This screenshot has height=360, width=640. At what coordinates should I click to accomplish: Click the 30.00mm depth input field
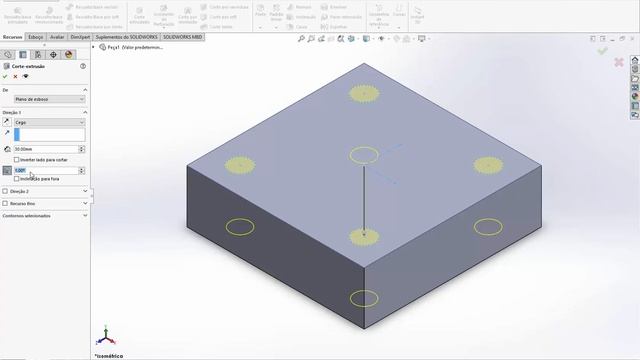point(46,149)
